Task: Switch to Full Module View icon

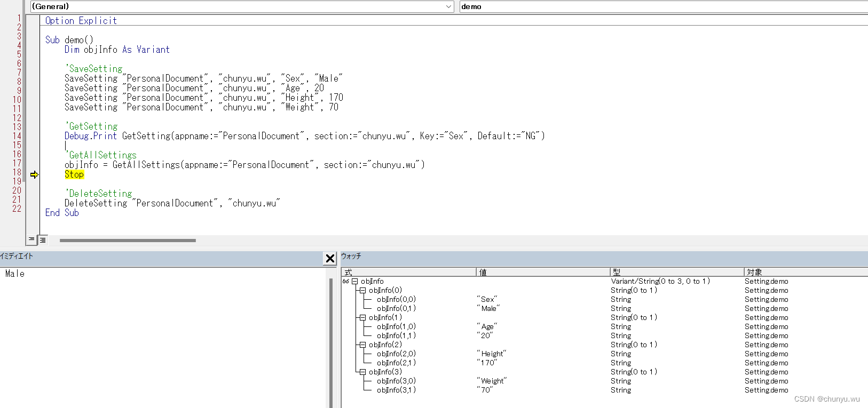Action: point(43,240)
